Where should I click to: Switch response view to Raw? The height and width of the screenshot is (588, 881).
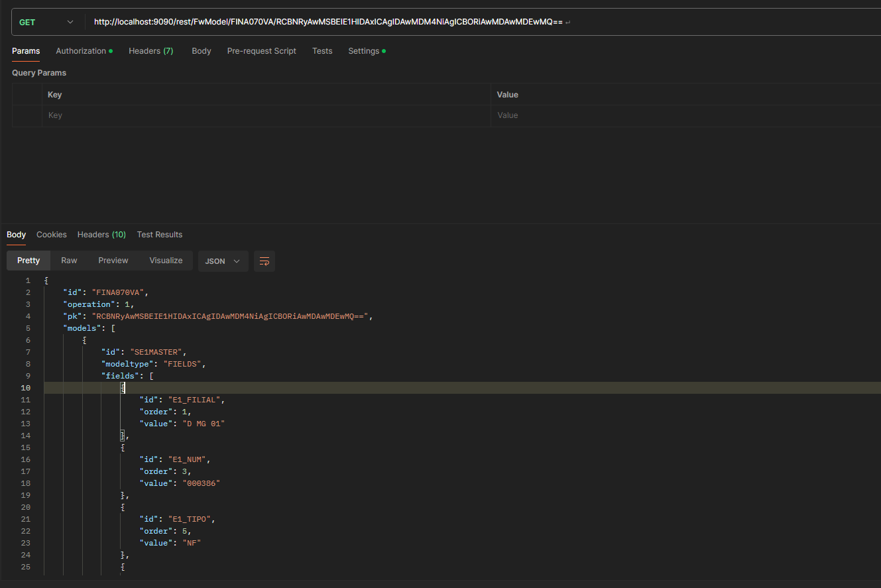pyautogui.click(x=69, y=261)
